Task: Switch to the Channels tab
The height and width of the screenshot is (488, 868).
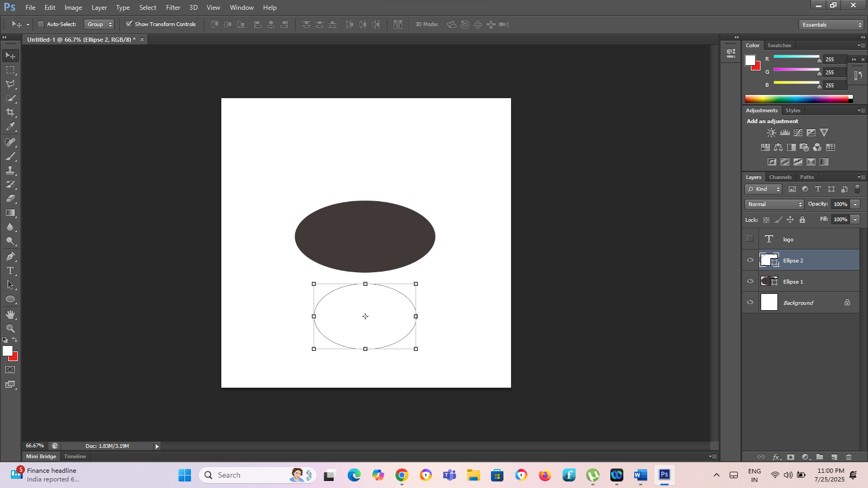Action: [780, 177]
